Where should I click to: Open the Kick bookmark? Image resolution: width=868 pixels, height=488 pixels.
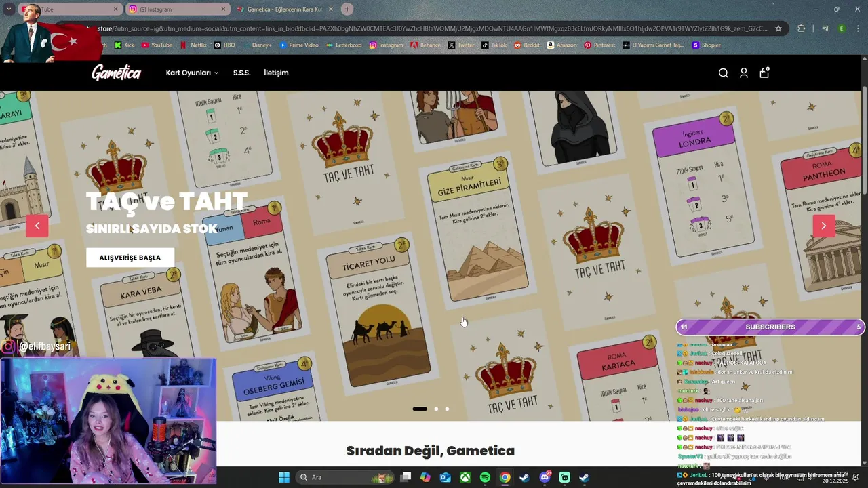[x=124, y=45]
